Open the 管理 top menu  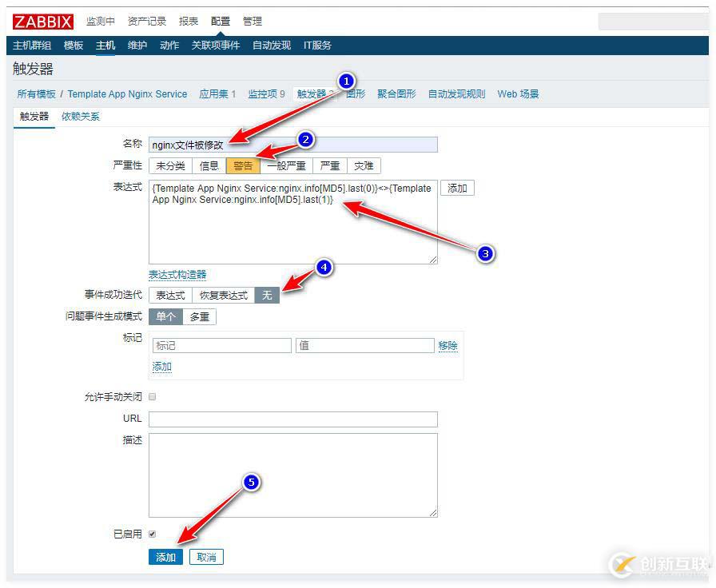click(252, 22)
